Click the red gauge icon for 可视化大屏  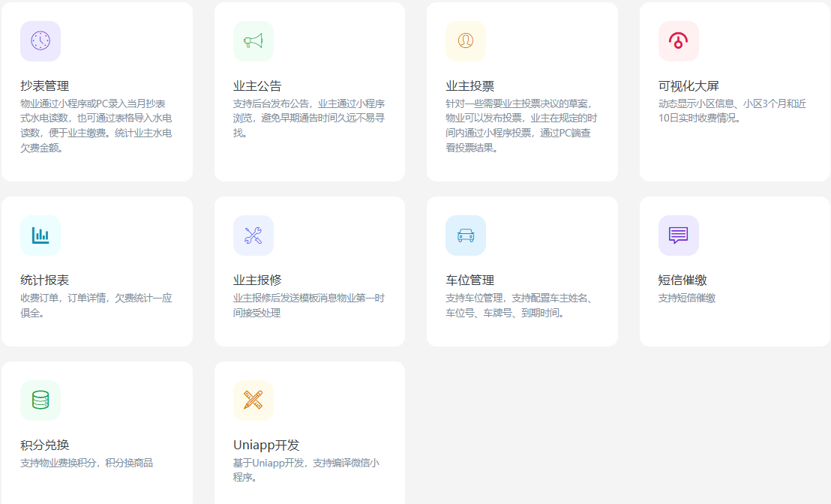point(678,41)
